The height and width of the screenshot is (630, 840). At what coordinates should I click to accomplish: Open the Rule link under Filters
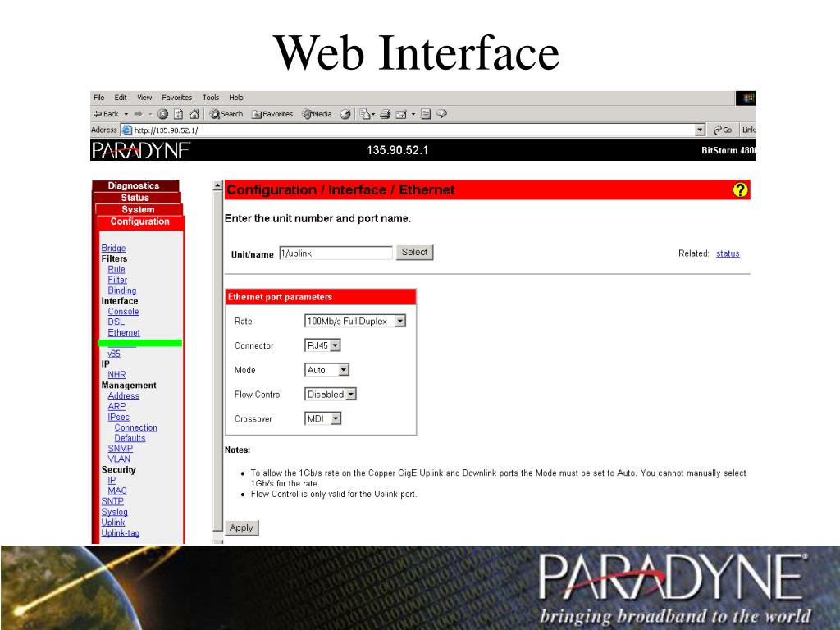[x=116, y=269]
